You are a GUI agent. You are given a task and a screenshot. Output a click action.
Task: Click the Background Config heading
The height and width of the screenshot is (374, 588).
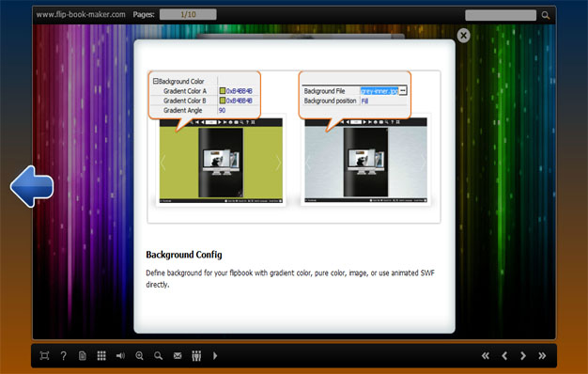pos(184,255)
